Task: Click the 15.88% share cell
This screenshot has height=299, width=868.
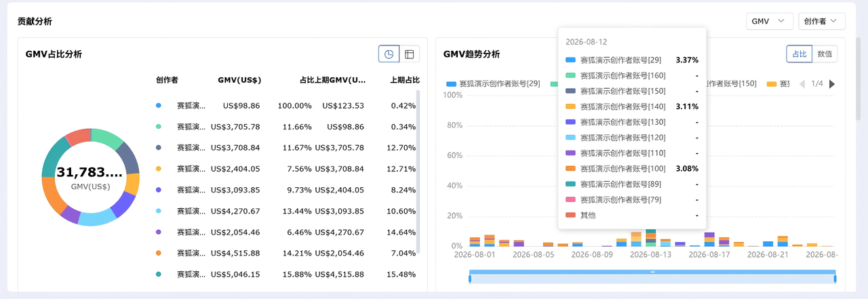Action: coord(297,275)
